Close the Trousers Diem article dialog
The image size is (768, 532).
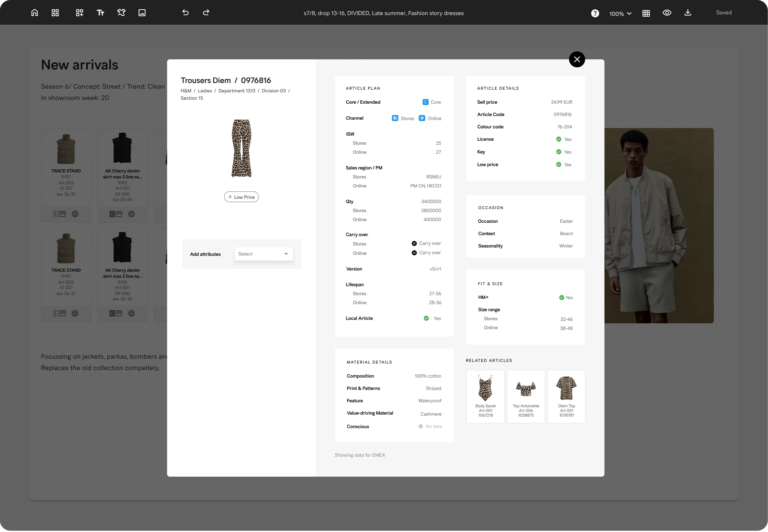point(577,59)
